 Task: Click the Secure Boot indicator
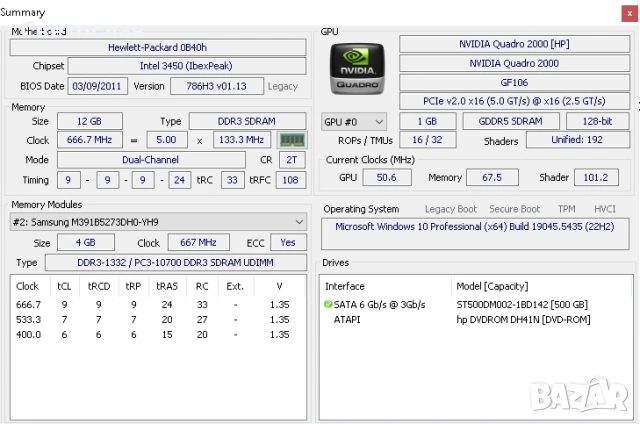point(514,209)
